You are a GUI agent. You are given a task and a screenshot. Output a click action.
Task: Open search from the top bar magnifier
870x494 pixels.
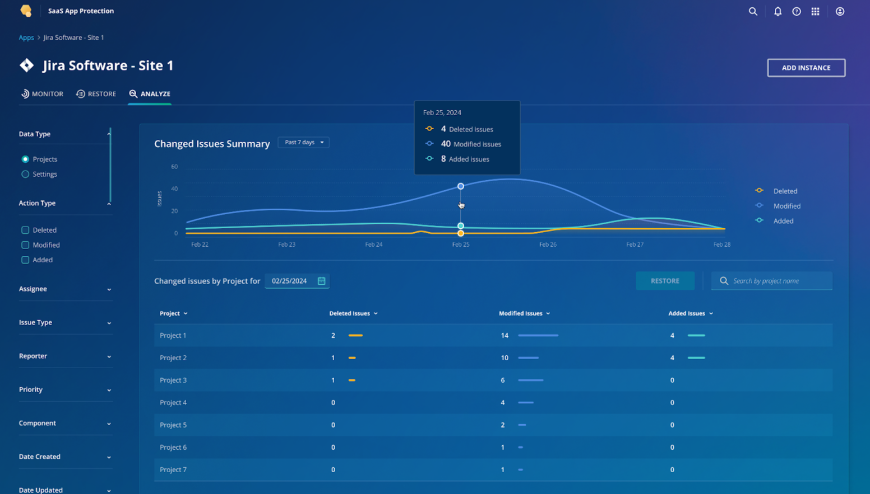pos(753,11)
